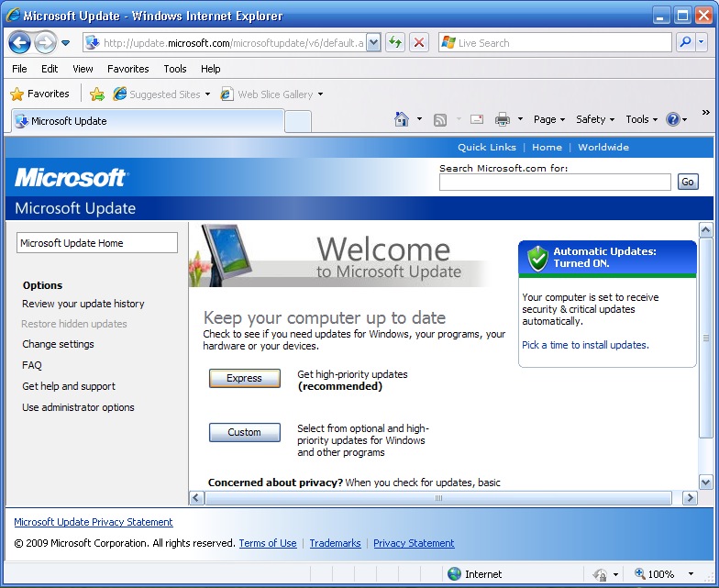The height and width of the screenshot is (588, 719).
Task: Select Microsoft Update Home in sidebar
Action: click(97, 242)
